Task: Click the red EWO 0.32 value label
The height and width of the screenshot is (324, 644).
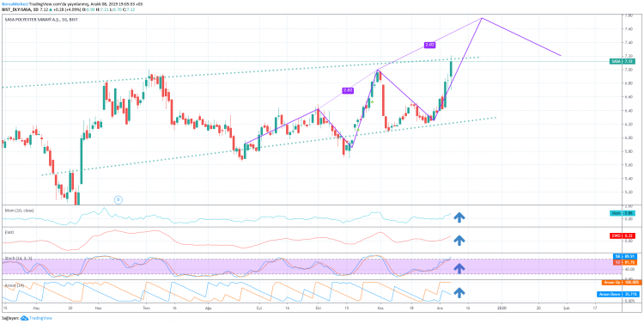Action: (623, 235)
